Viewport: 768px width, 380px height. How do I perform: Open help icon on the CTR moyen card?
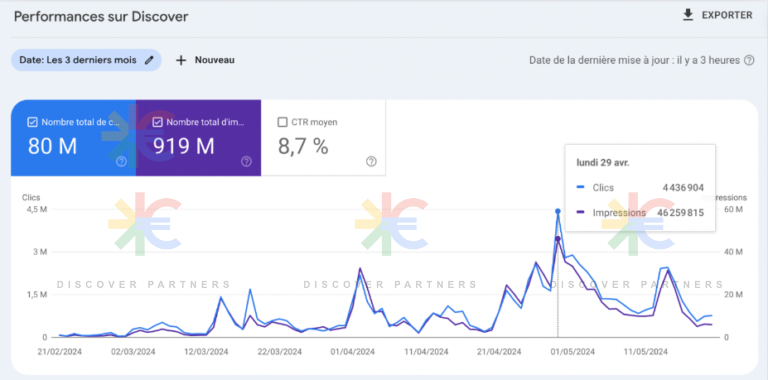click(x=371, y=162)
